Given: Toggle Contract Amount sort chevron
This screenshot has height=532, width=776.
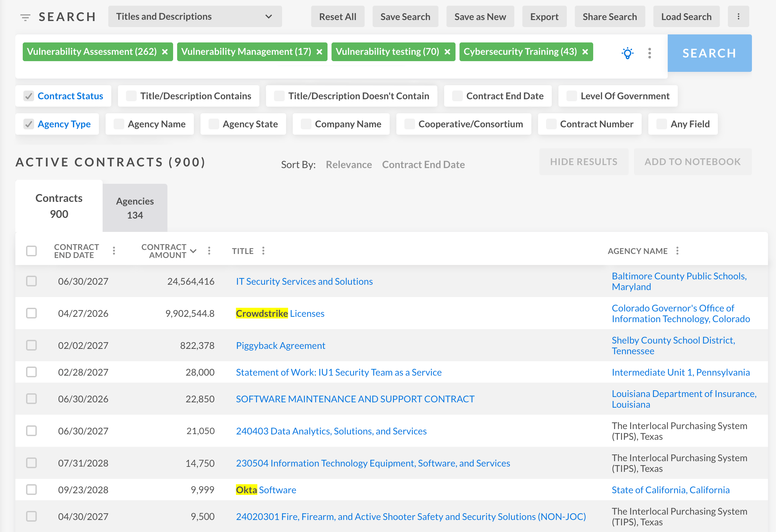Looking at the screenshot, I should (x=193, y=251).
